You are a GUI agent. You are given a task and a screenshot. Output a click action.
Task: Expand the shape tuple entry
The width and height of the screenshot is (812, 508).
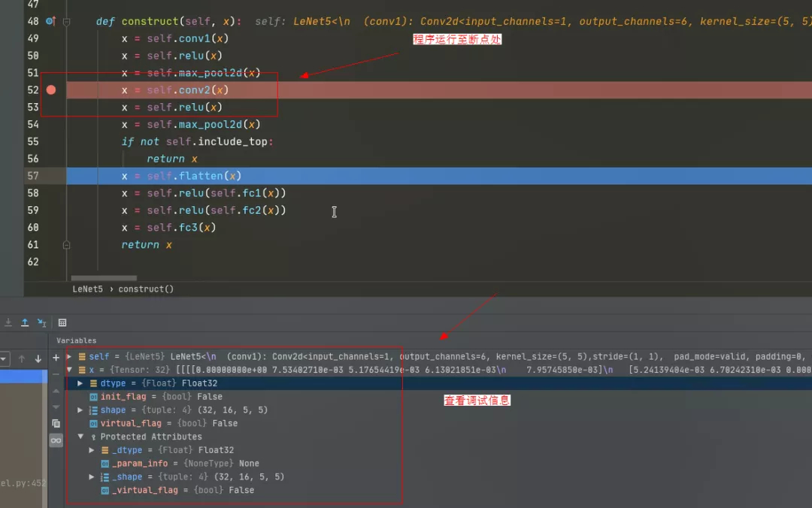(x=81, y=410)
